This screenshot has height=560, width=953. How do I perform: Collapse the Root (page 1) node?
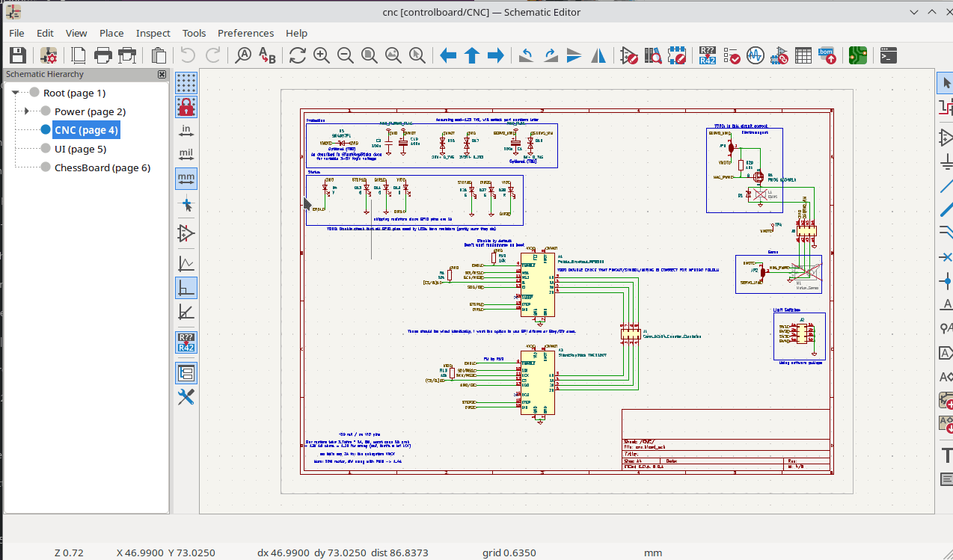15,93
